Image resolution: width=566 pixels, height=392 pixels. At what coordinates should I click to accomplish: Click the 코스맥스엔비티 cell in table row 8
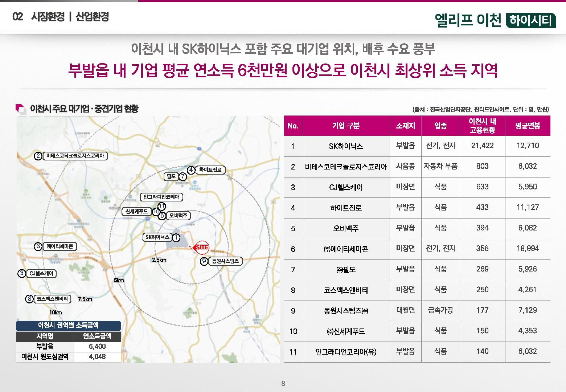pyautogui.click(x=346, y=290)
